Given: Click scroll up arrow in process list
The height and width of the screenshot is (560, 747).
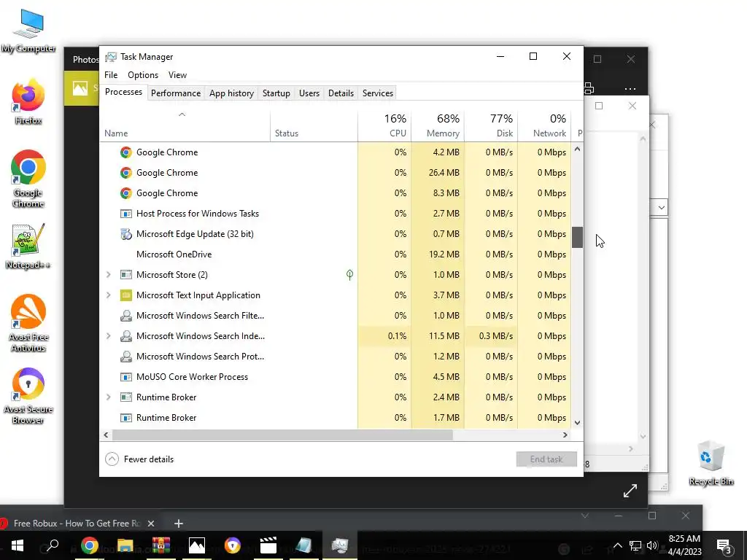Looking at the screenshot, I should 577,149.
